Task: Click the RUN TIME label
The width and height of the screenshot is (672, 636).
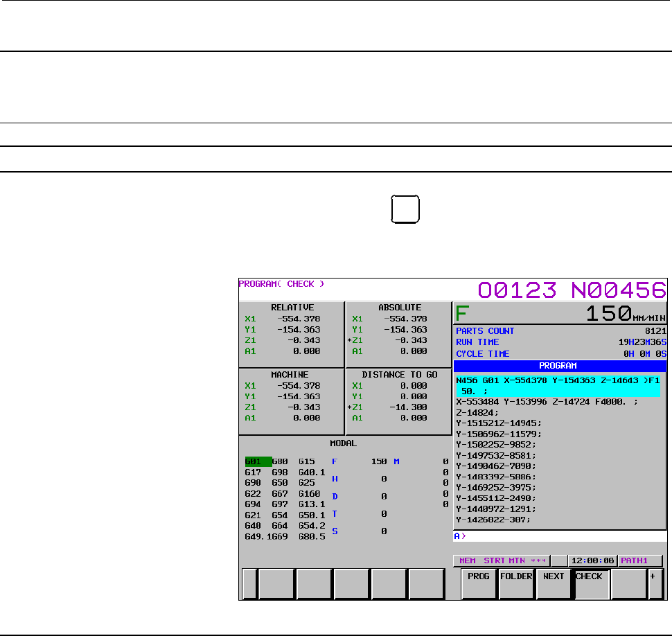Action: click(x=477, y=342)
